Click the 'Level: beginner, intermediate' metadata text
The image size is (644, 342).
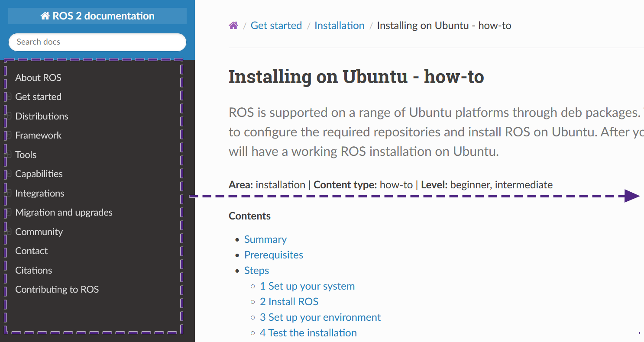(487, 185)
